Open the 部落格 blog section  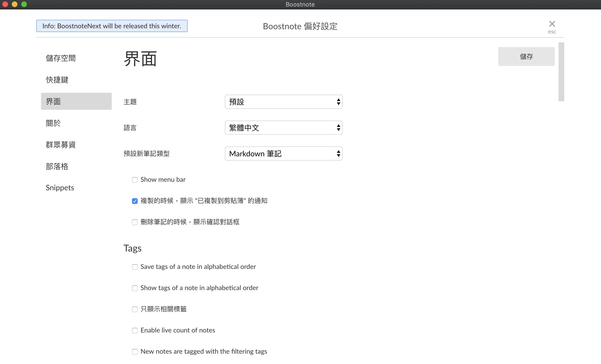click(x=57, y=166)
